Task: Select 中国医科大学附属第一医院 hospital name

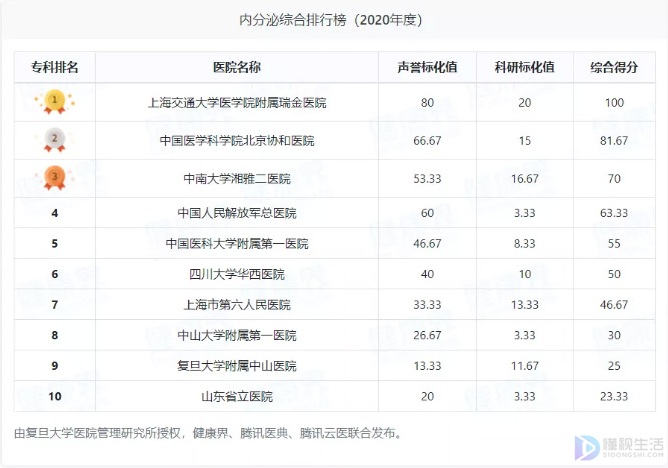Action: pos(237,244)
